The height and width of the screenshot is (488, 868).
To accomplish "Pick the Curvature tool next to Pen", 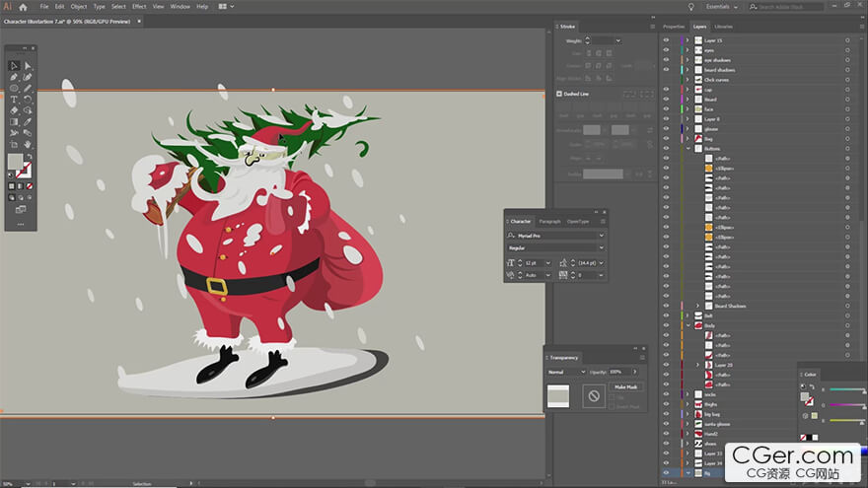I will pos(28,77).
